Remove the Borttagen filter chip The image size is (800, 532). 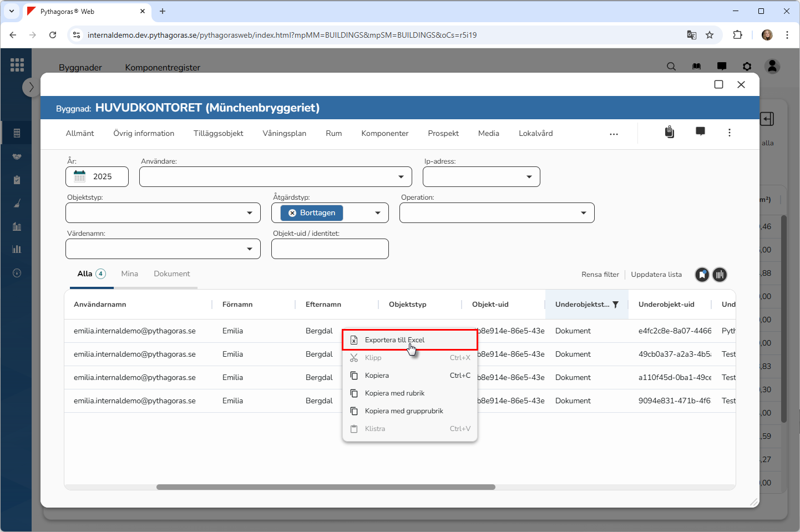tap(292, 213)
